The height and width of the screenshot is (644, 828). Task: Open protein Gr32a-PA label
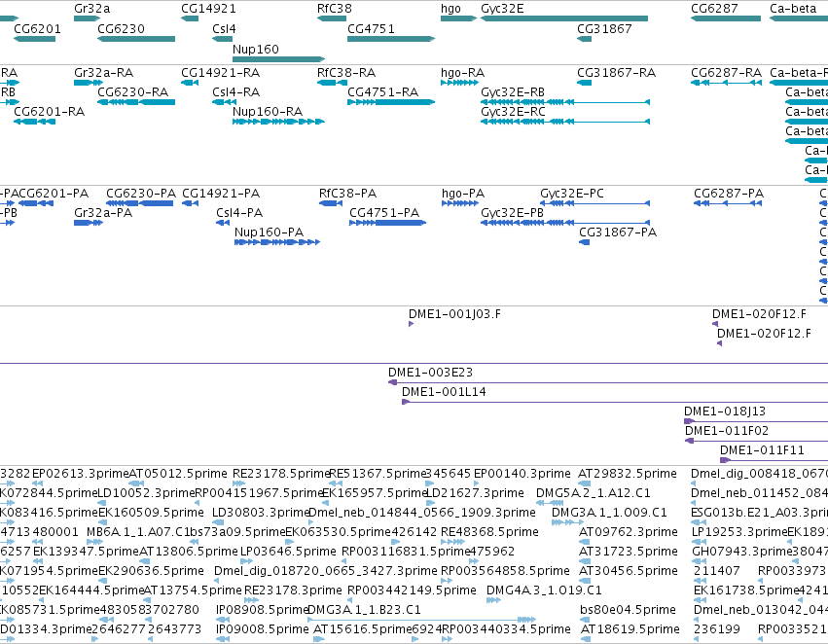103,213
